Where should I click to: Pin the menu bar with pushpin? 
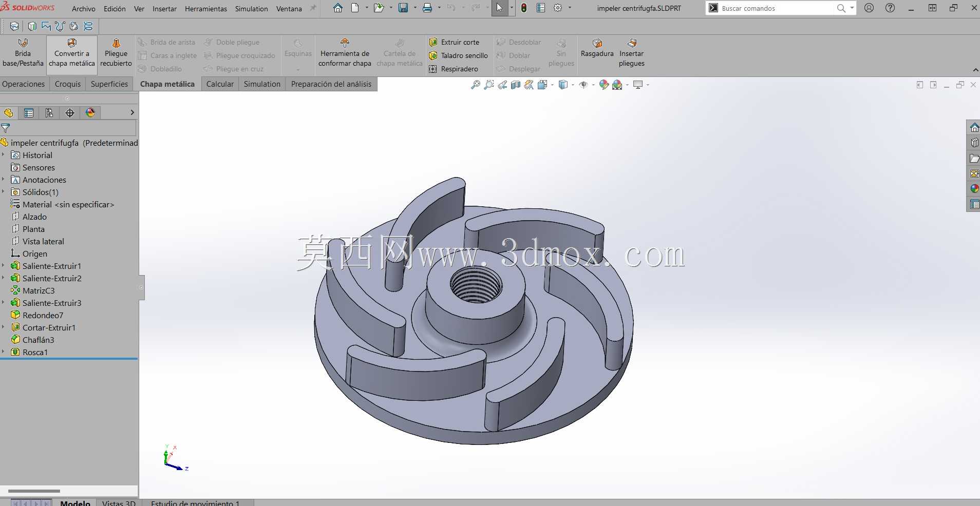[x=313, y=8]
